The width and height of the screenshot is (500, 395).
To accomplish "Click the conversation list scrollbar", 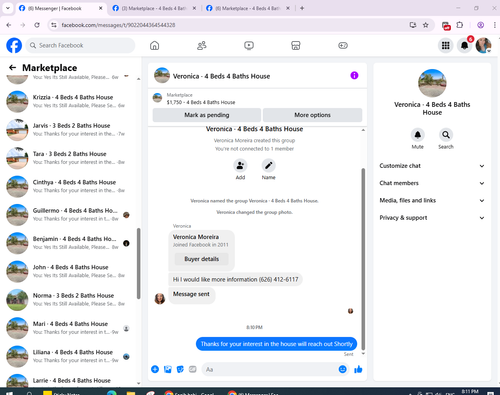I will [138, 263].
